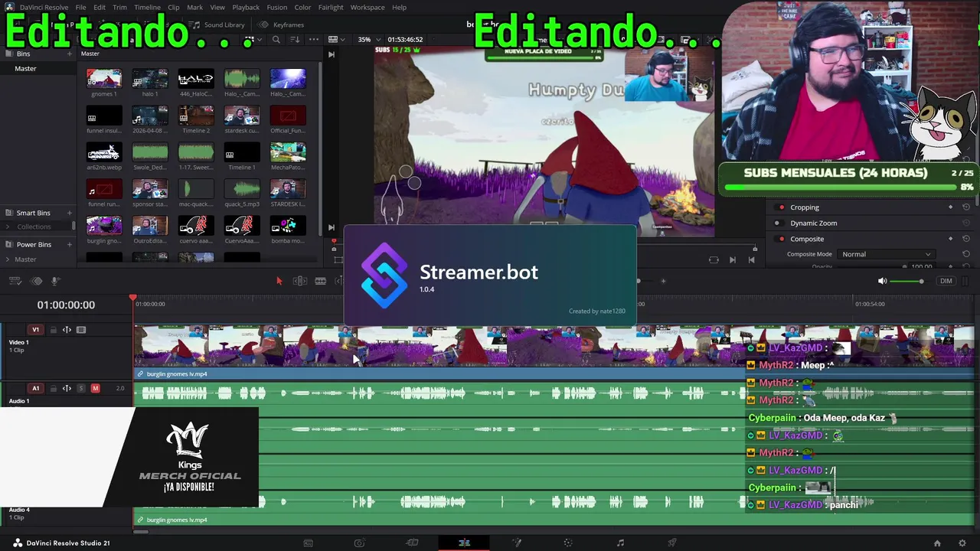This screenshot has height=551, width=980.
Task: Open the viewer 35% zoom dropdown
Action: (x=367, y=39)
